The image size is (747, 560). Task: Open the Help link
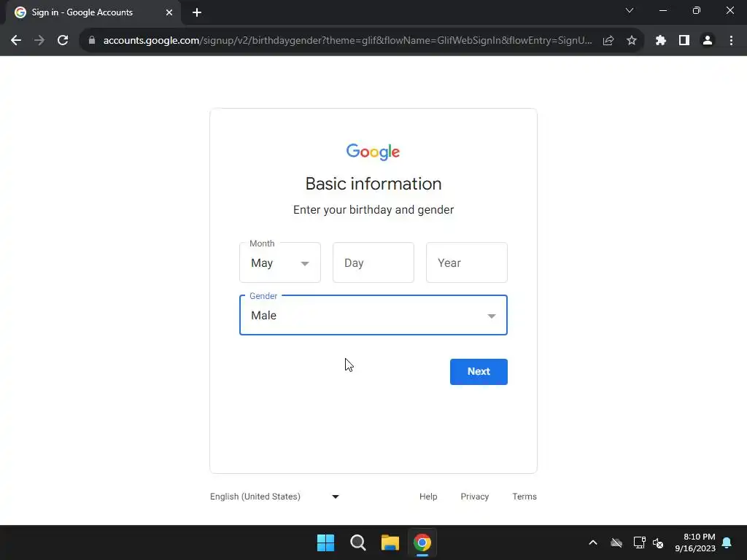(428, 497)
